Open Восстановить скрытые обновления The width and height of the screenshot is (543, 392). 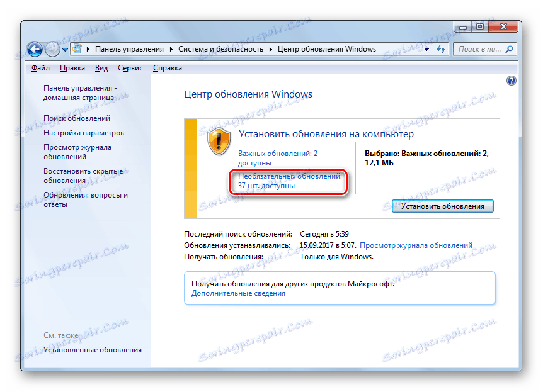click(x=83, y=176)
